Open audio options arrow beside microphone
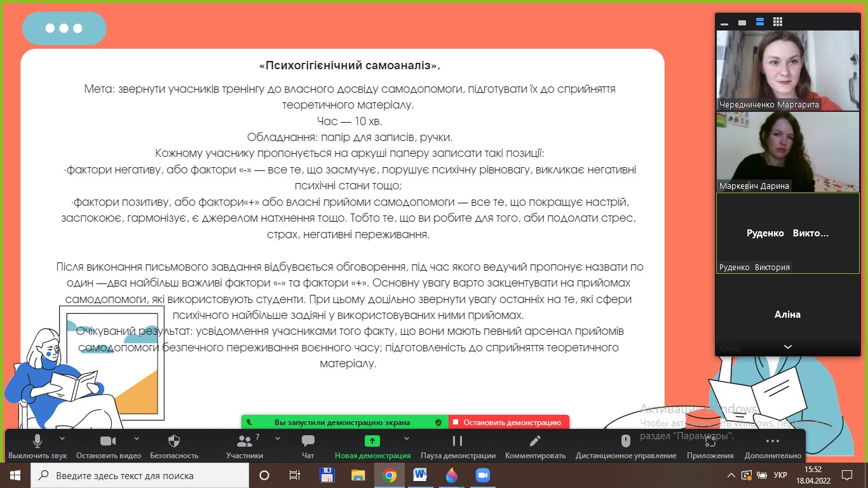 point(62,438)
